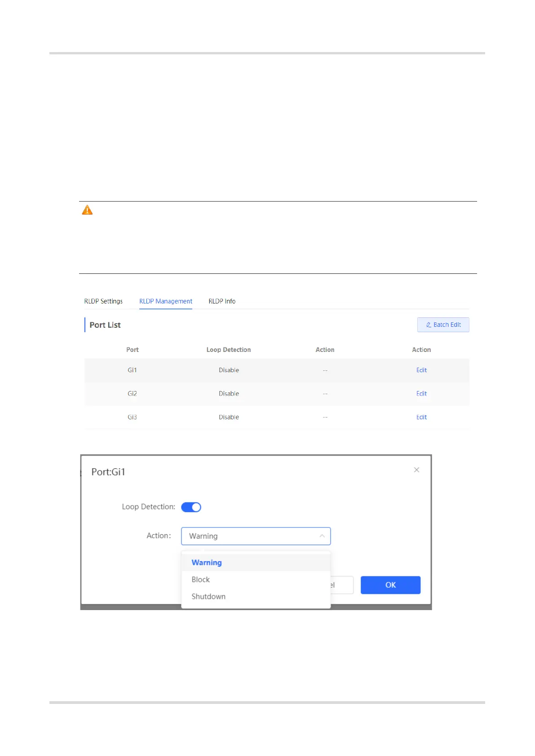Click the orange warning triangle icon

click(x=87, y=210)
